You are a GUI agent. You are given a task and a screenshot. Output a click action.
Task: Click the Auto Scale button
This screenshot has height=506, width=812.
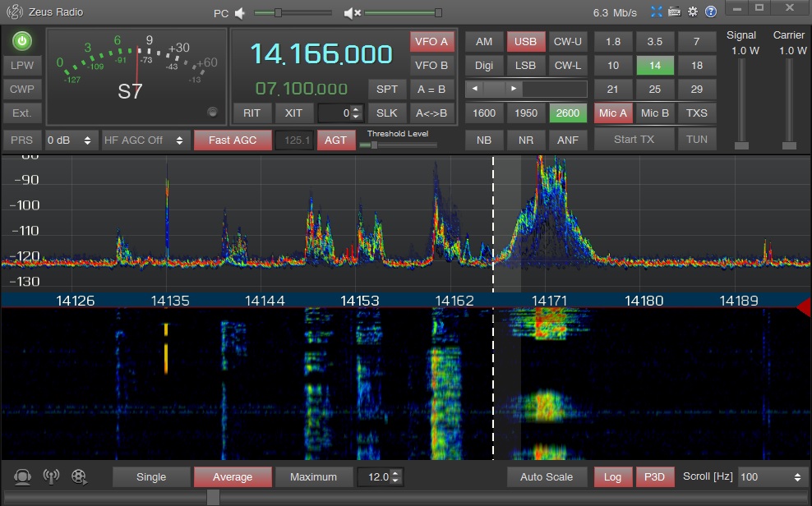point(547,477)
